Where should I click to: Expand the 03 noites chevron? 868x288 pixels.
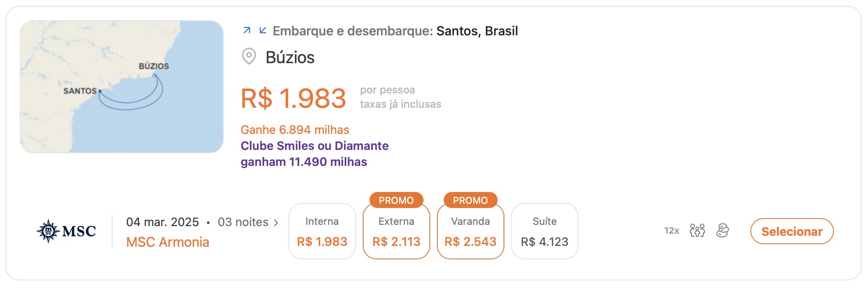[x=276, y=223]
